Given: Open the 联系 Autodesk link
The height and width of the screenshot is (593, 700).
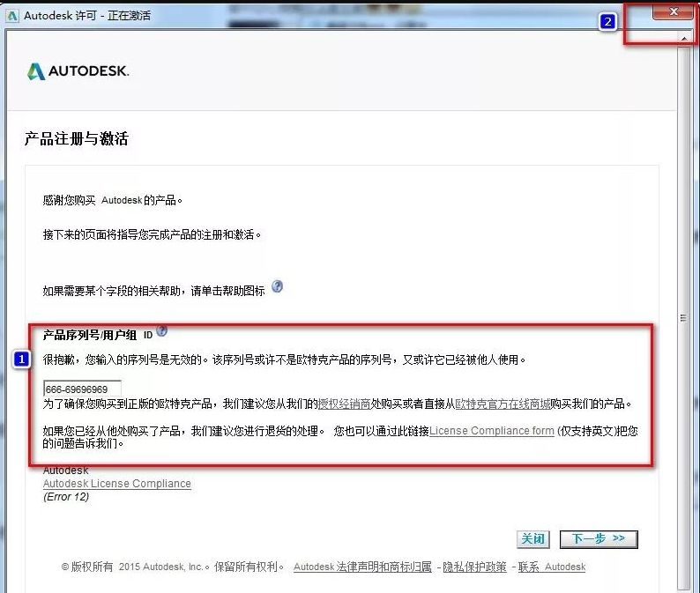Looking at the screenshot, I should tap(552, 567).
